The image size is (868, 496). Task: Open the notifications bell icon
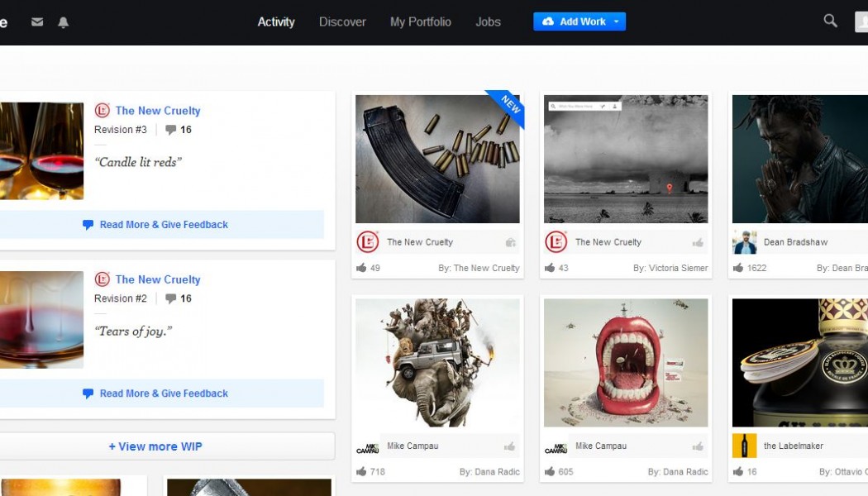pyautogui.click(x=63, y=22)
